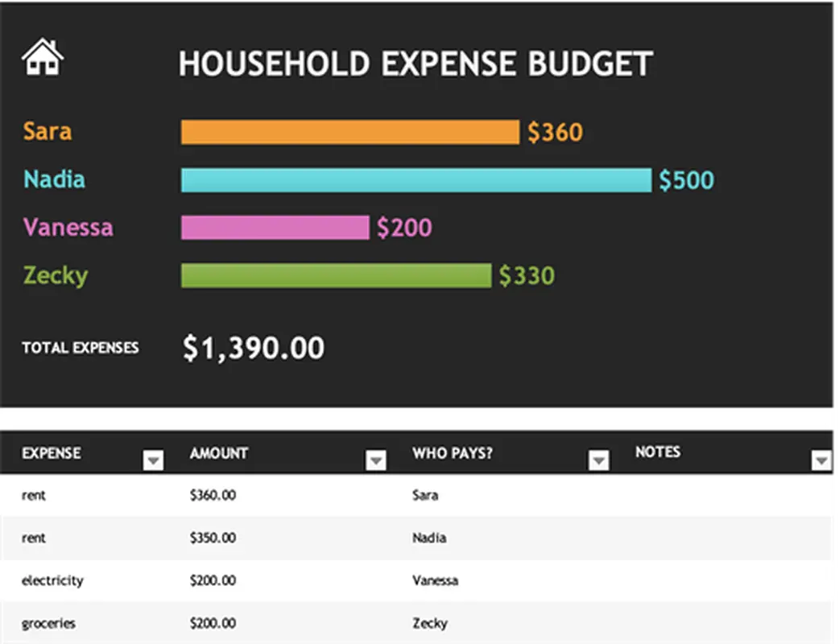The image size is (839, 644).
Task: Click Zecky's green chart bar
Action: click(x=336, y=276)
